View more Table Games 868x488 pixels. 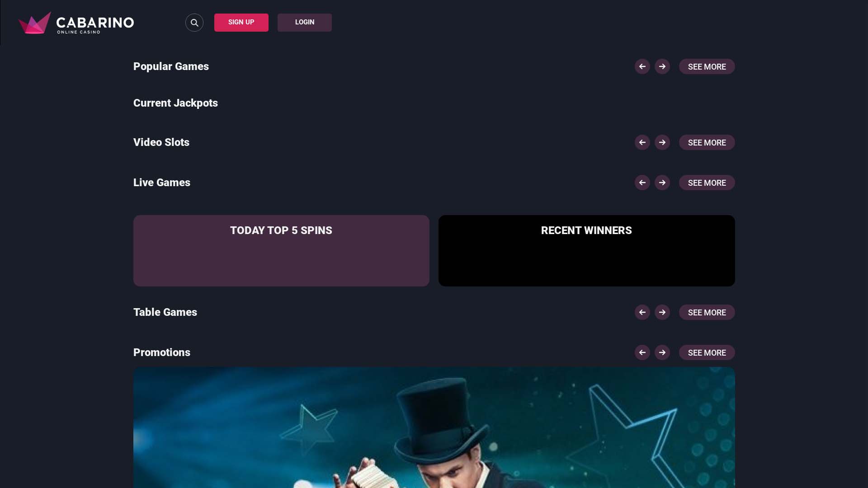[707, 312]
